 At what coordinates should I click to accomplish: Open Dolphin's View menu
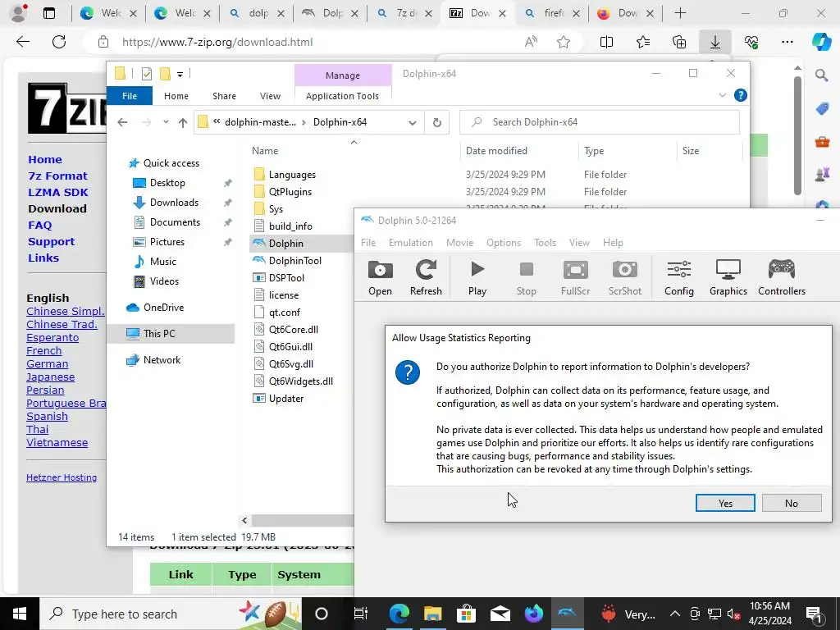[579, 243]
